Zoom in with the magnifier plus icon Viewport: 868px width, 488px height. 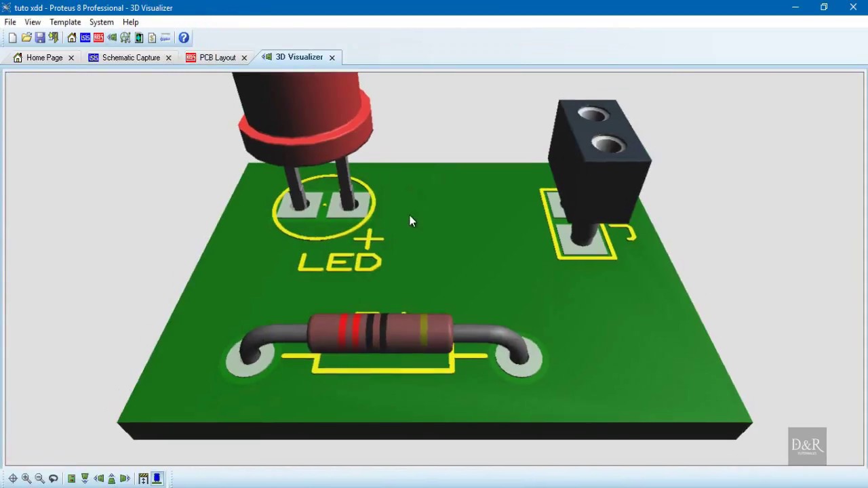click(x=26, y=479)
